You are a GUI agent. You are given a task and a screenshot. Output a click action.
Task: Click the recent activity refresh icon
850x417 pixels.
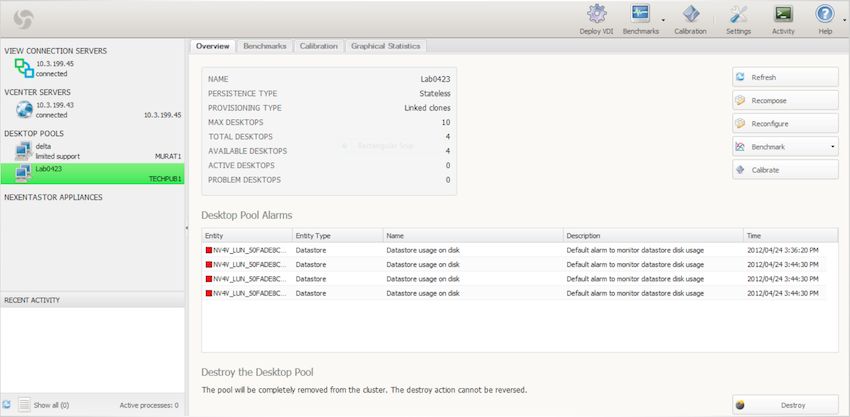point(7,405)
